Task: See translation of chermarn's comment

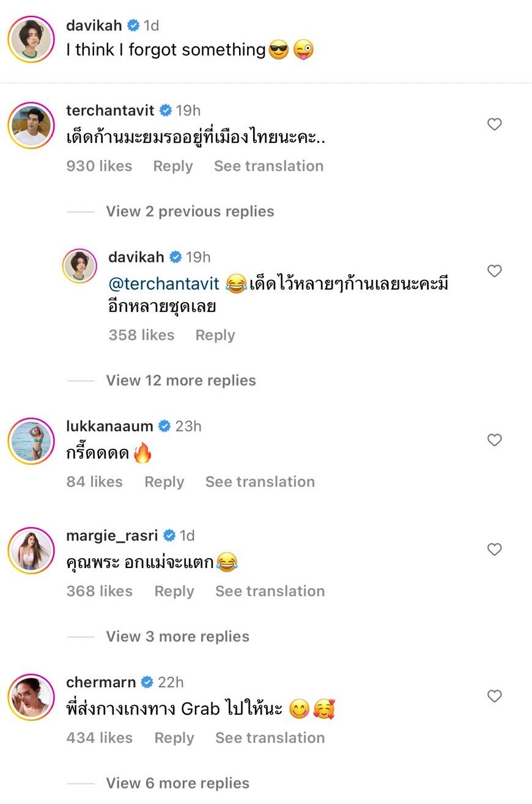Action: (270, 738)
